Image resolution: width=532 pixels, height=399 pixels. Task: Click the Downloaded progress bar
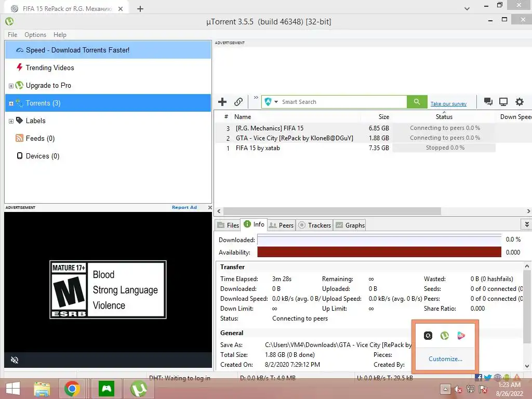[379, 240]
